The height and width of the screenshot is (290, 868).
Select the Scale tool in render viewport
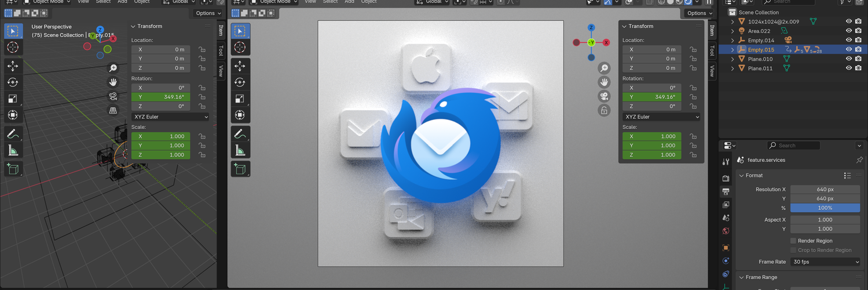[240, 99]
